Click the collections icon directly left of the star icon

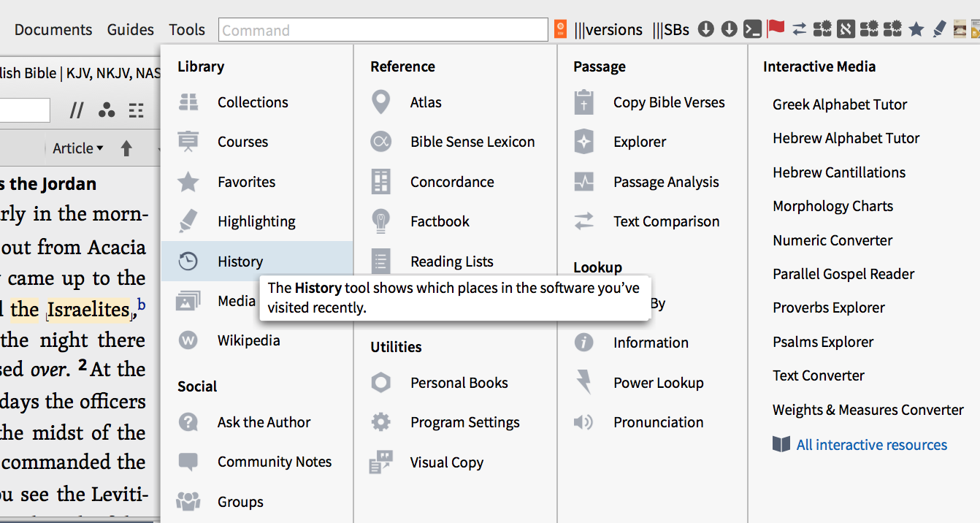coord(892,29)
